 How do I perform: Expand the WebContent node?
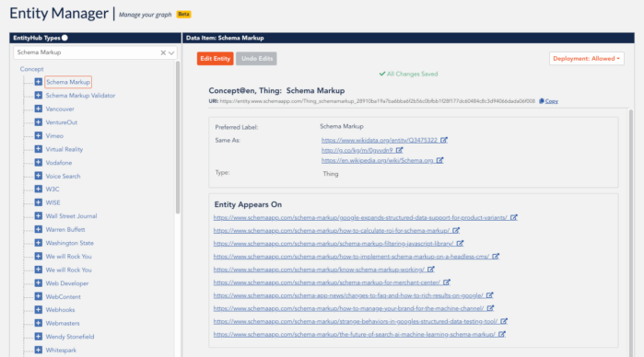38,296
